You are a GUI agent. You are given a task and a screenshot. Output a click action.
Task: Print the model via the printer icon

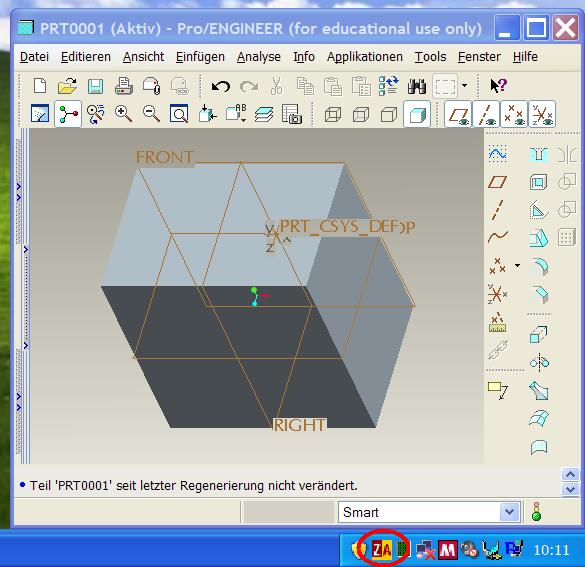coord(123,86)
